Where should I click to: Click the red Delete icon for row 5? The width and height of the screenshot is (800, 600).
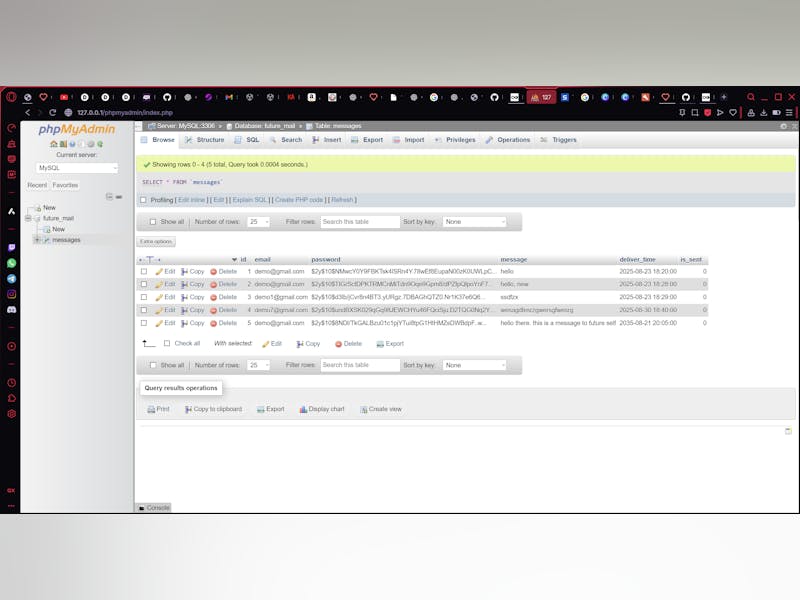coord(214,323)
